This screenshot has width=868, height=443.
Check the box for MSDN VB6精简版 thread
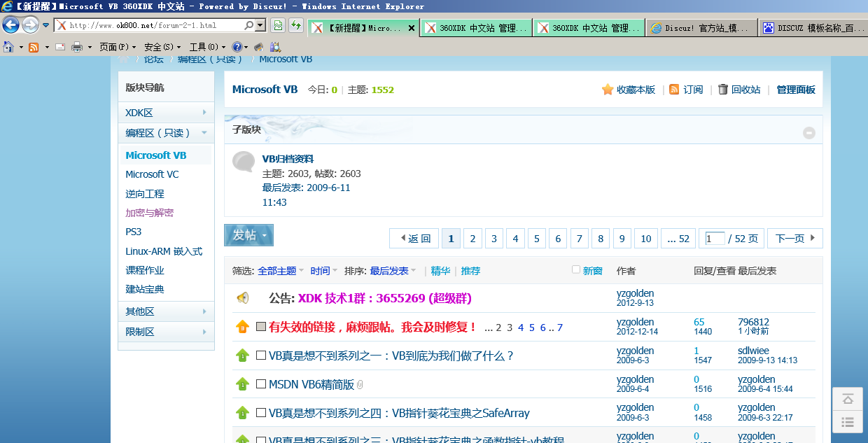click(261, 384)
